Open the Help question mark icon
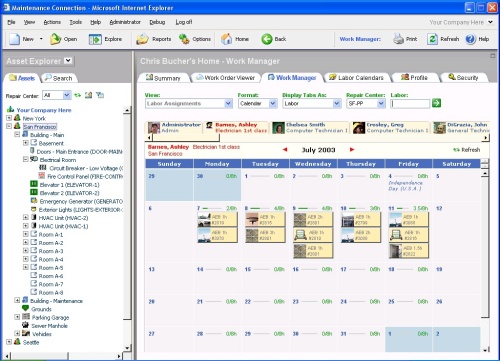Image resolution: width=500 pixels, height=361 pixels. (470, 39)
